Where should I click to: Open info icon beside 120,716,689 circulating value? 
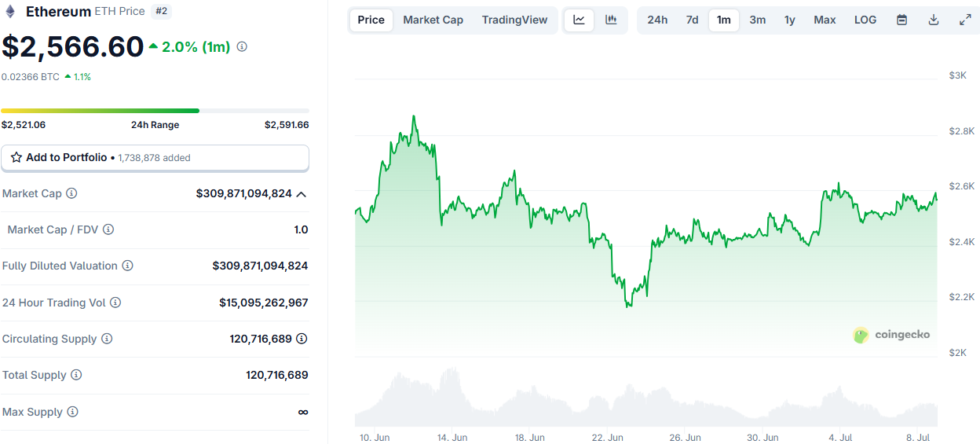click(x=302, y=339)
